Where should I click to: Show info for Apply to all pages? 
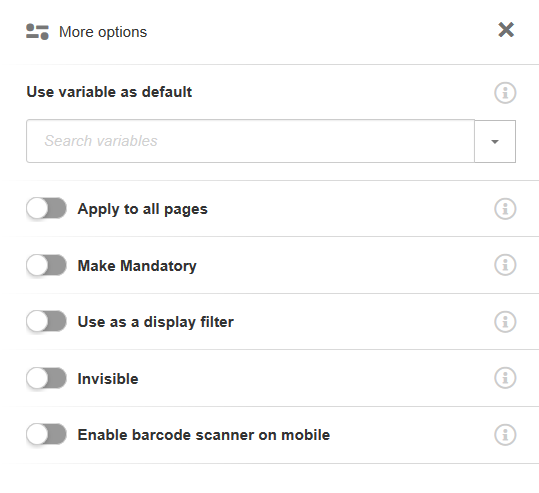(505, 208)
